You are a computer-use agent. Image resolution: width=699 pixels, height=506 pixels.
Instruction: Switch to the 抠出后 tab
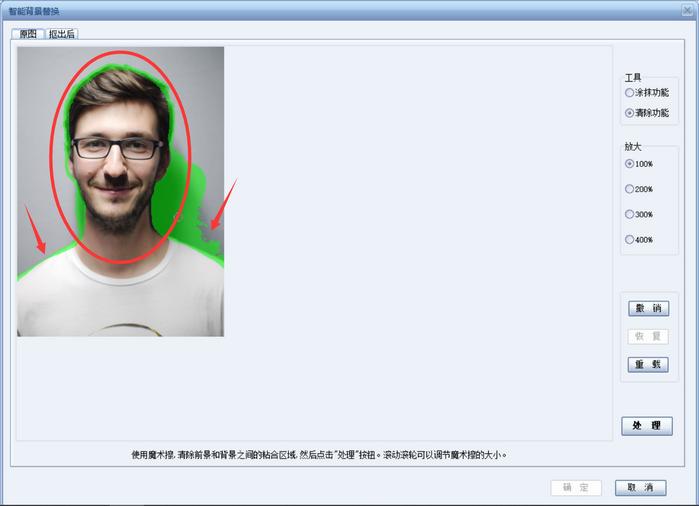click(x=62, y=34)
